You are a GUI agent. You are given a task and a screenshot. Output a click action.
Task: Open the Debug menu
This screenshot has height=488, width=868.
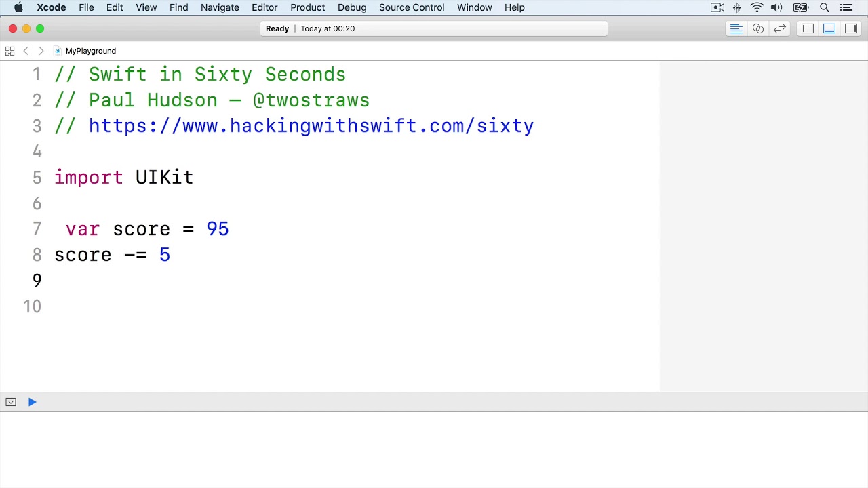click(x=352, y=7)
